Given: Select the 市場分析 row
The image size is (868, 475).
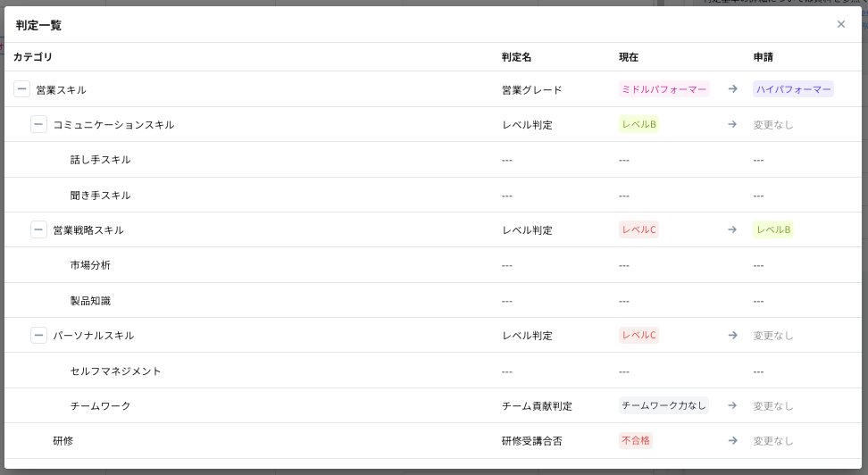Looking at the screenshot, I should pos(90,265).
